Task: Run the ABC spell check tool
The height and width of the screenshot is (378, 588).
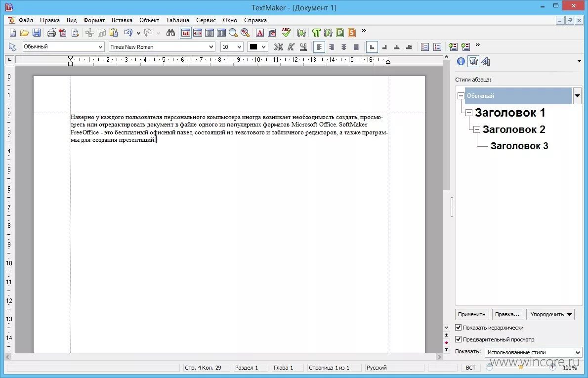Action: (286, 32)
